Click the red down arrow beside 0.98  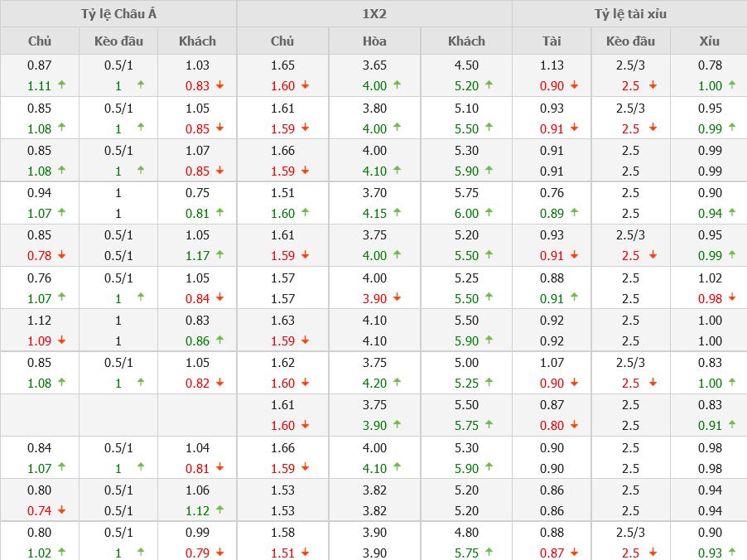point(732,297)
